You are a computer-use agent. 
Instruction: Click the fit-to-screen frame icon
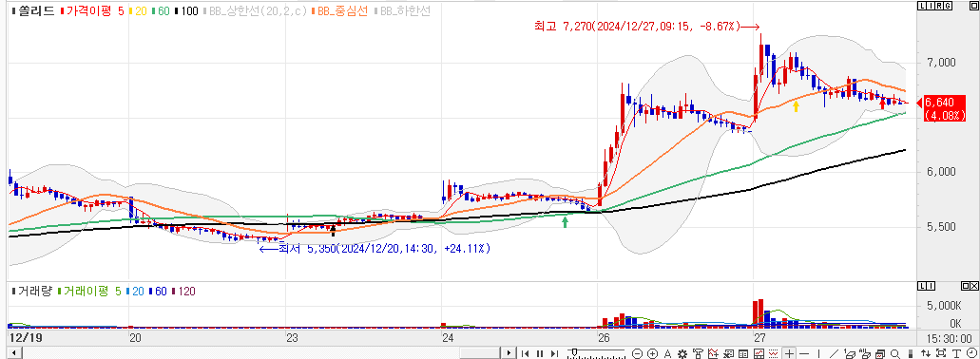coord(941,353)
